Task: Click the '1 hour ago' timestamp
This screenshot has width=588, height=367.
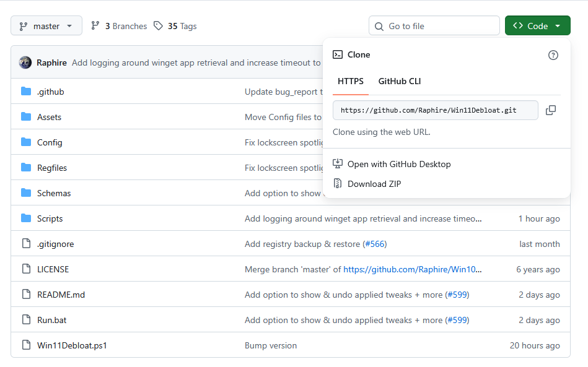Action: (x=539, y=218)
